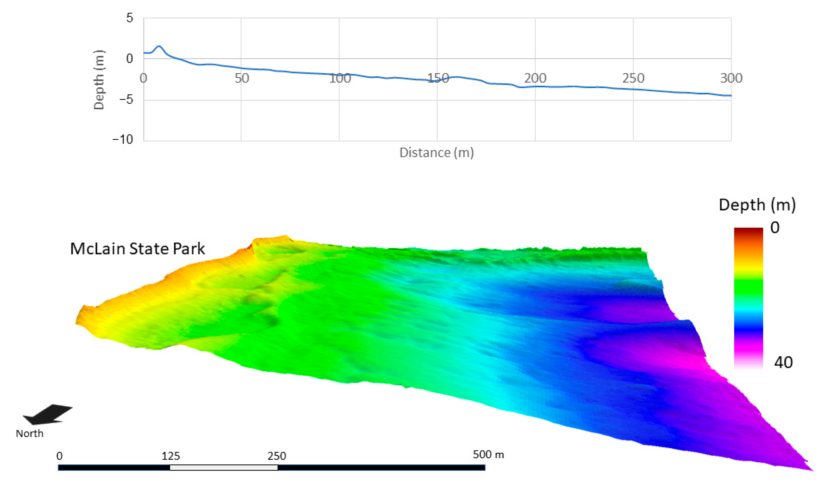
Task: Click the peak of the blue profile line
Action: [x=159, y=46]
